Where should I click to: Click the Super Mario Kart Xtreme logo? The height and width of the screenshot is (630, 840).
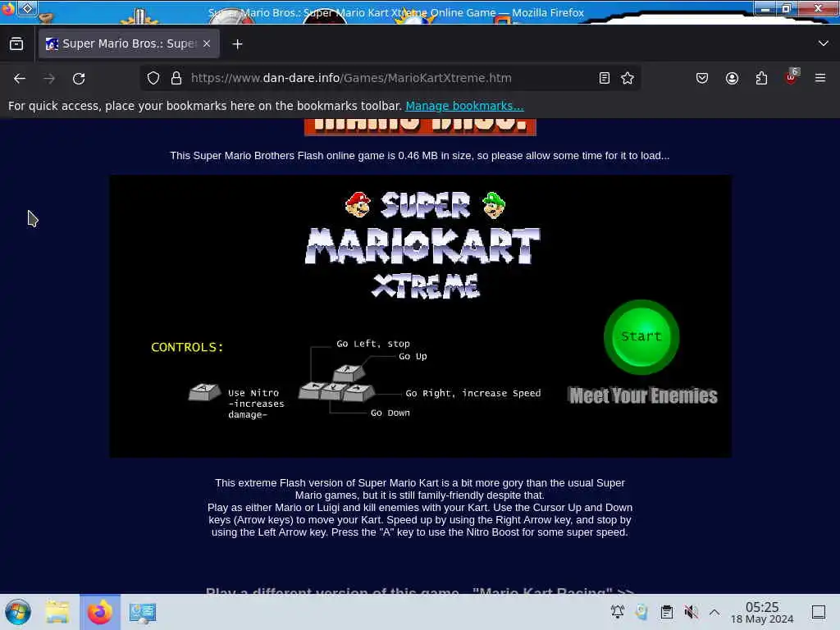coord(422,244)
